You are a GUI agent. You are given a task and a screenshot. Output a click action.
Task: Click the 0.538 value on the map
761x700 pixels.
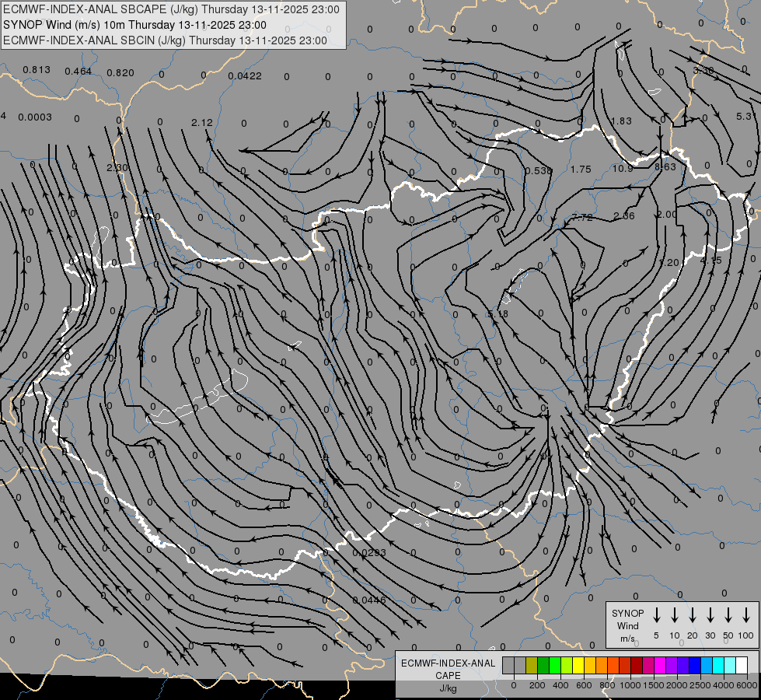[x=539, y=171]
